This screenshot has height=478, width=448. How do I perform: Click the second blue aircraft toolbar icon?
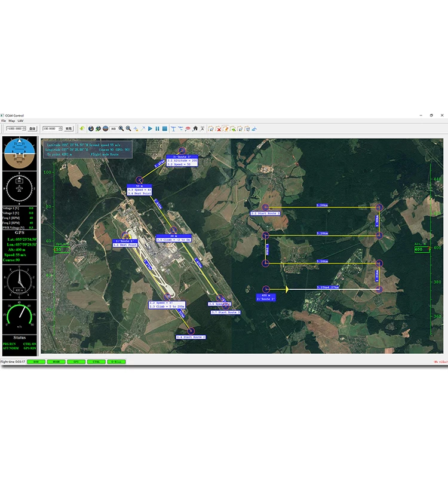180,128
